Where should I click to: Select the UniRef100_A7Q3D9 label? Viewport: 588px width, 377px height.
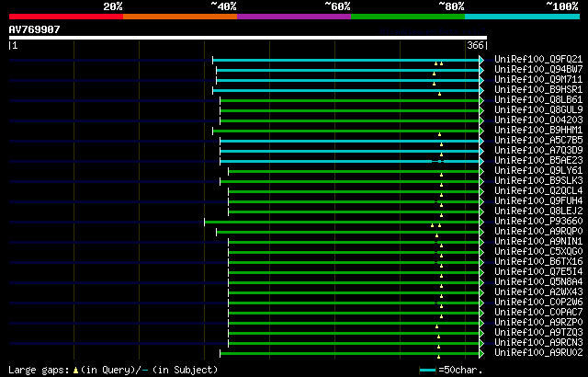pos(538,150)
